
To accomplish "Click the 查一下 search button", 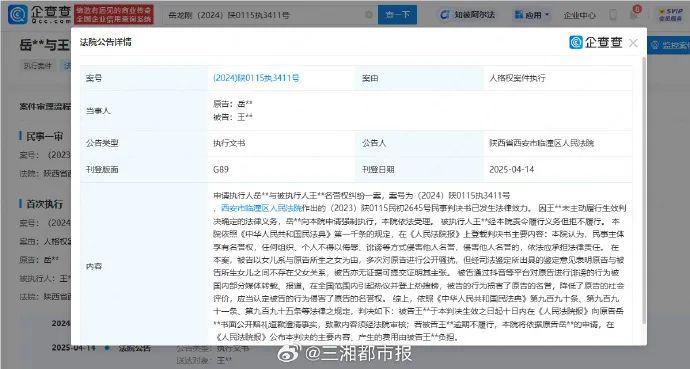I will [x=397, y=15].
